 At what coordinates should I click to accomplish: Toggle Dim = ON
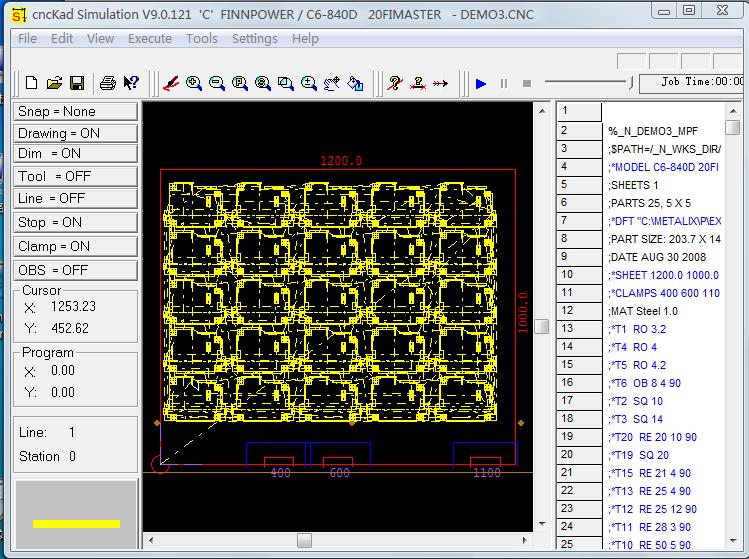point(75,153)
